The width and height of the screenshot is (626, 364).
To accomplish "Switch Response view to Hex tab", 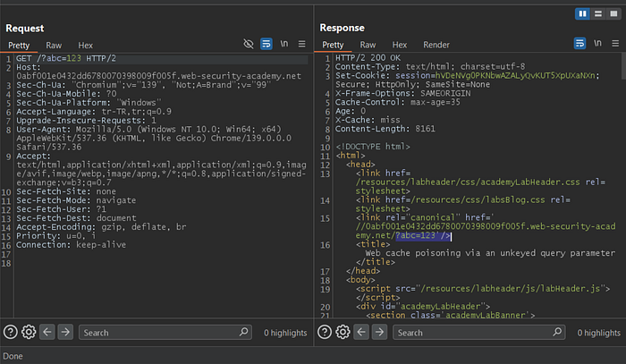I will (399, 45).
